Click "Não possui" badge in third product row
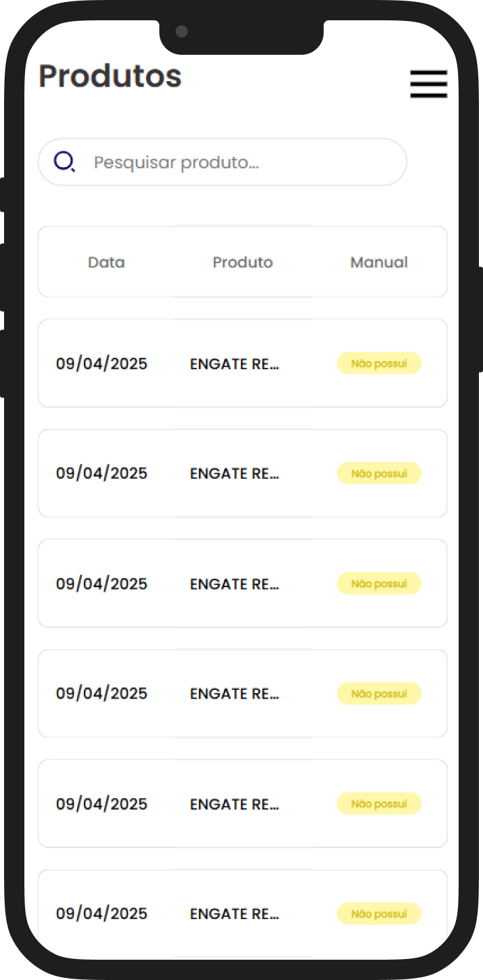483x980 pixels. (379, 584)
